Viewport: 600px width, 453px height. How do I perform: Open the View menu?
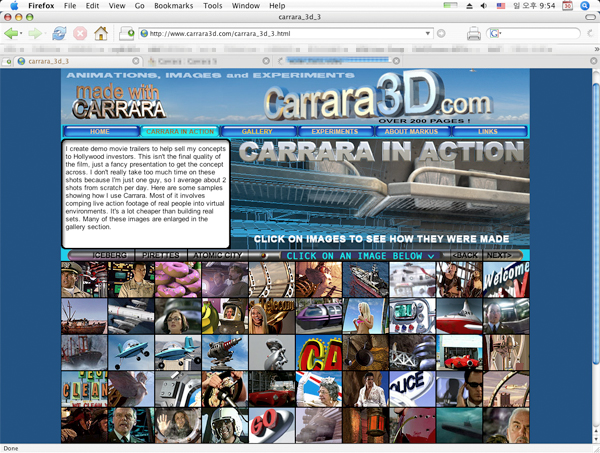(117, 6)
